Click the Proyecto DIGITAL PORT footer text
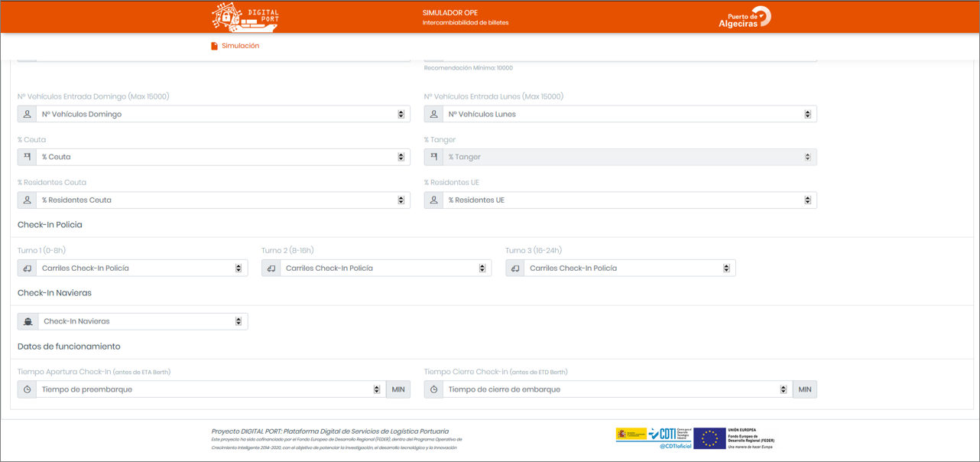The width and height of the screenshot is (980, 462). (x=330, y=431)
